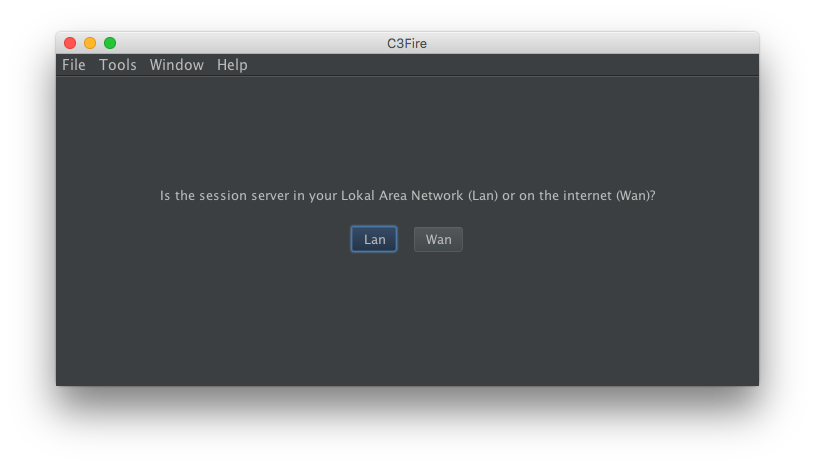Screen dimensions: 815x466
Task: Click the session server question text
Action: 407,196
